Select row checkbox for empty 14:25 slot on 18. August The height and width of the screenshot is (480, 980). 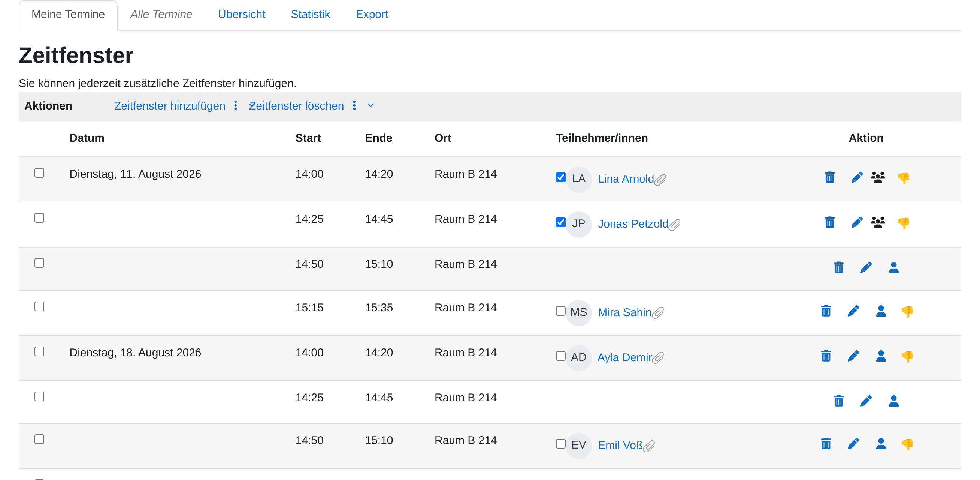pyautogui.click(x=39, y=396)
